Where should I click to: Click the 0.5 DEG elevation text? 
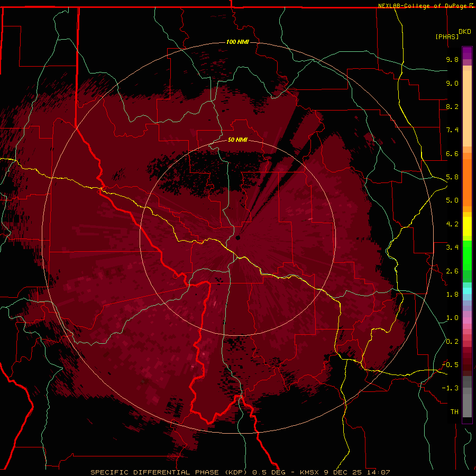point(269,472)
